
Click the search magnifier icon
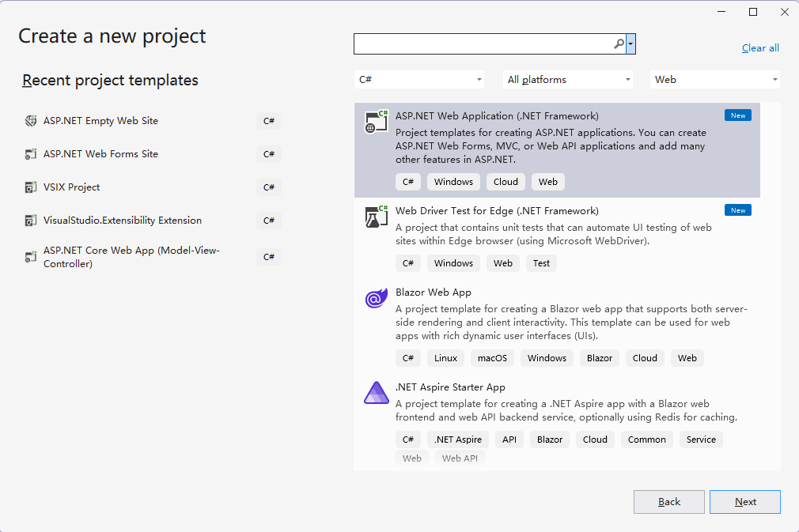coord(619,43)
